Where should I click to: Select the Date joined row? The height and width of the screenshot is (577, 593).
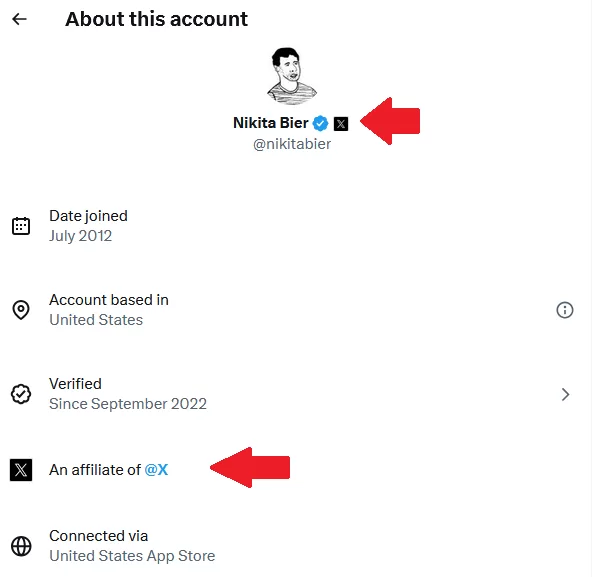point(296,226)
